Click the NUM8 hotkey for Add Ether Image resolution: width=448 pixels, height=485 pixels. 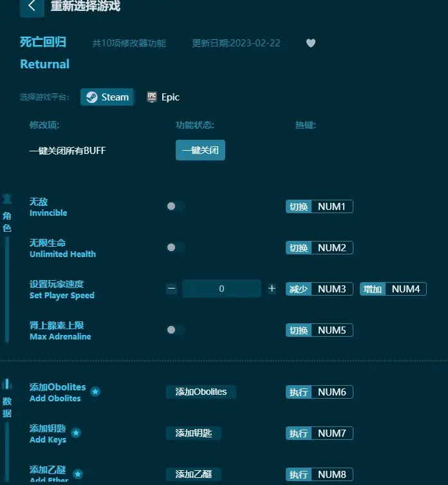(x=319, y=474)
